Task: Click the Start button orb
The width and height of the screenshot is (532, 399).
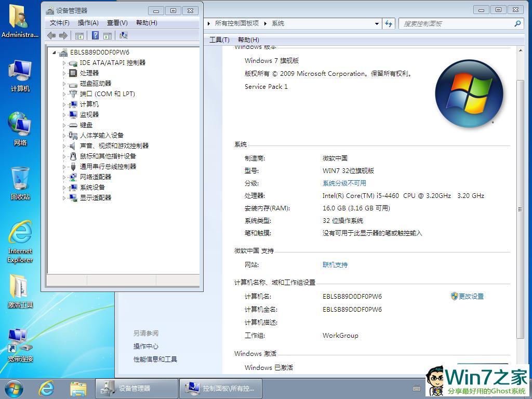Action: click(x=14, y=388)
